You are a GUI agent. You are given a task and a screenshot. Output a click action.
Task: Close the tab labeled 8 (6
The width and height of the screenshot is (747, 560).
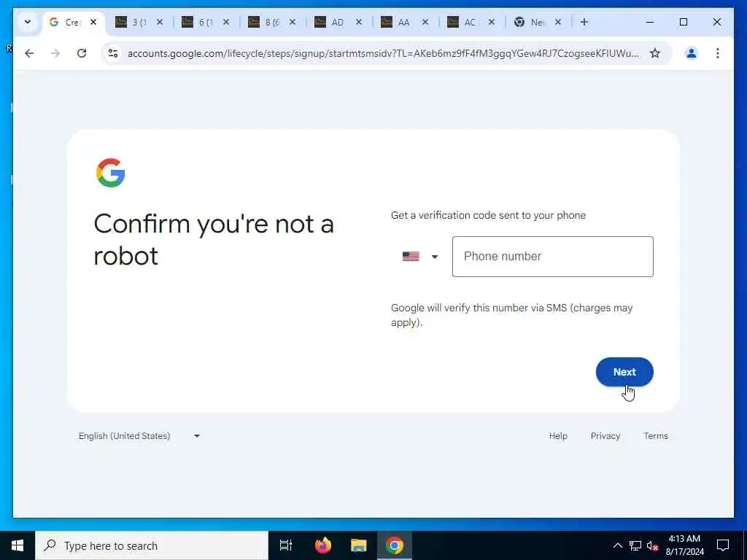(293, 22)
